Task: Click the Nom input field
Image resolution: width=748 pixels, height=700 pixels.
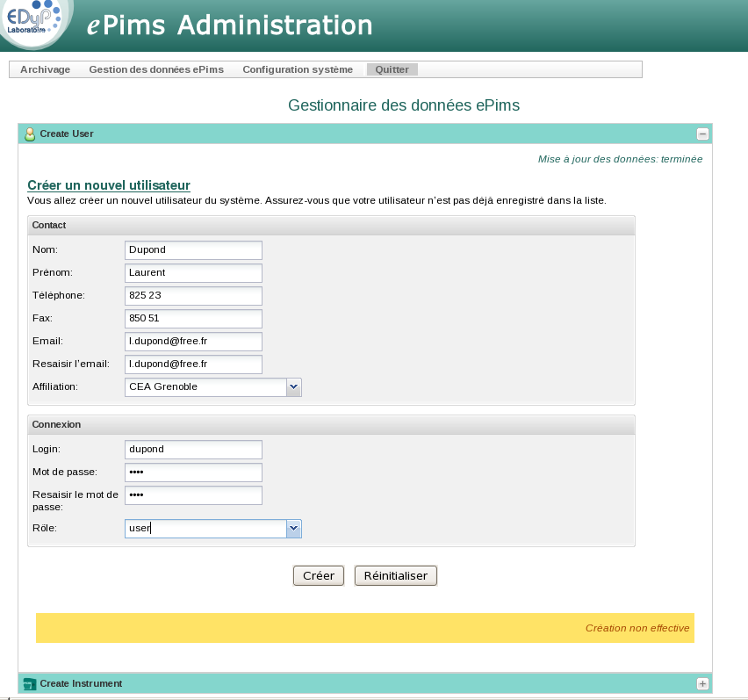Action: pos(193,249)
